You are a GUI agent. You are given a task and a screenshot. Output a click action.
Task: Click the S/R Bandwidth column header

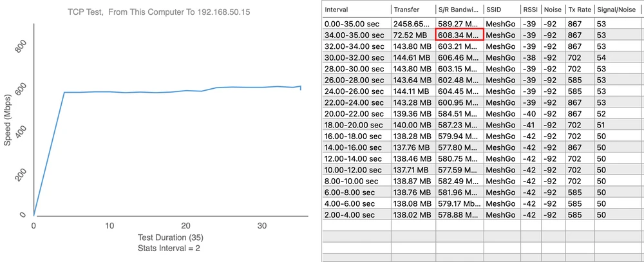pos(459,10)
